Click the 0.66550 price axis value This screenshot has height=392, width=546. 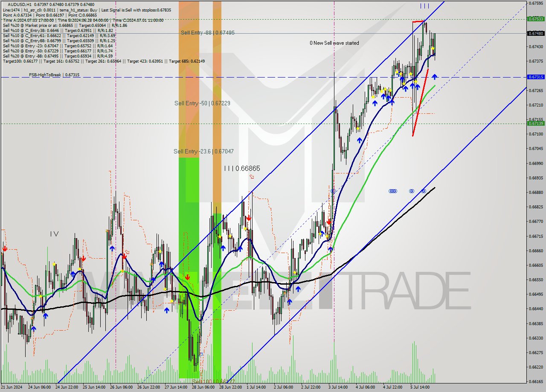pyautogui.click(x=536, y=280)
